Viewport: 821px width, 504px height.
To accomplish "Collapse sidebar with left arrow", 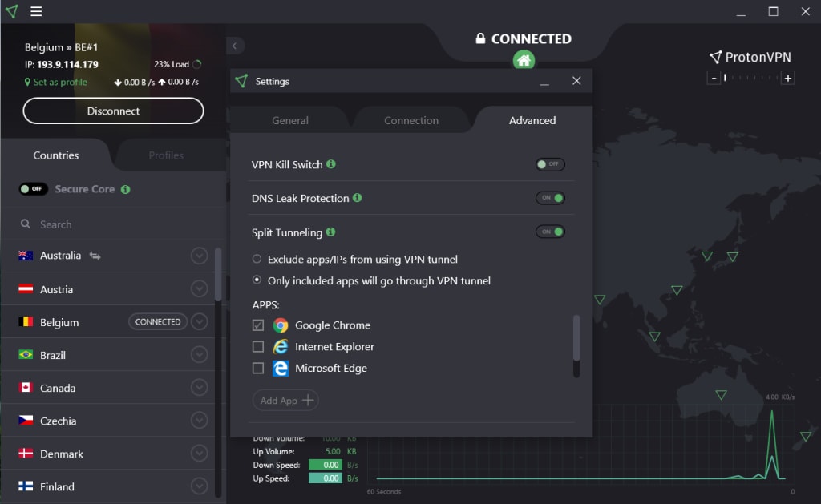I will [x=235, y=46].
